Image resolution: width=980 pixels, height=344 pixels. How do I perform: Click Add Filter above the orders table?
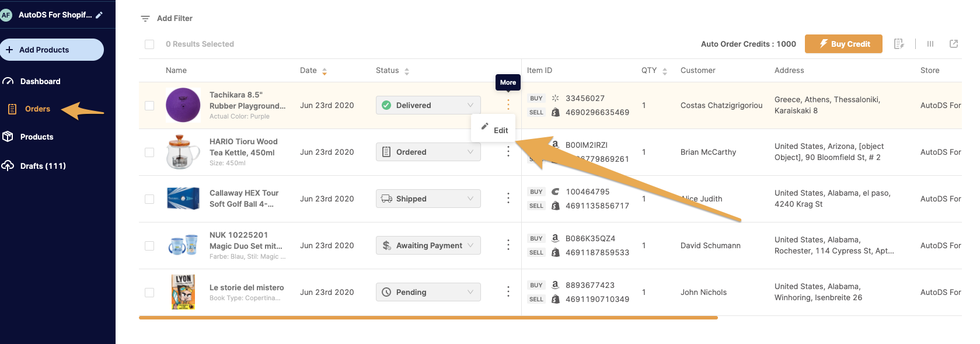coord(175,19)
